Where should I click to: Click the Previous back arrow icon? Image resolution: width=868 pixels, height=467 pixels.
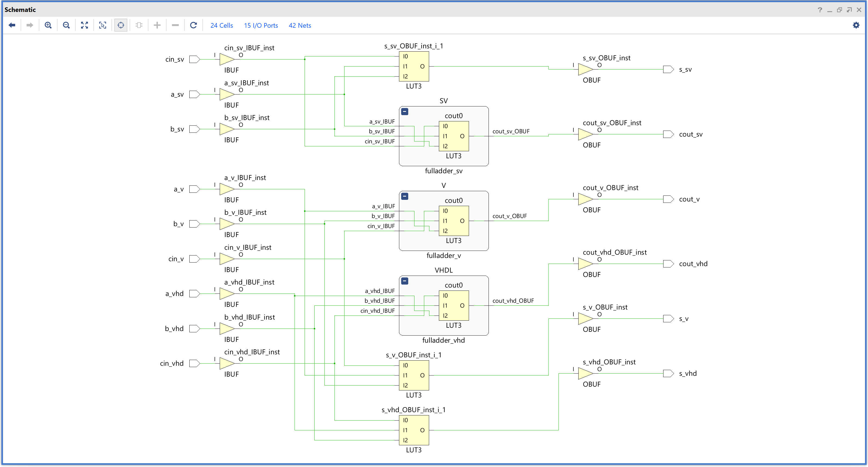pos(12,25)
